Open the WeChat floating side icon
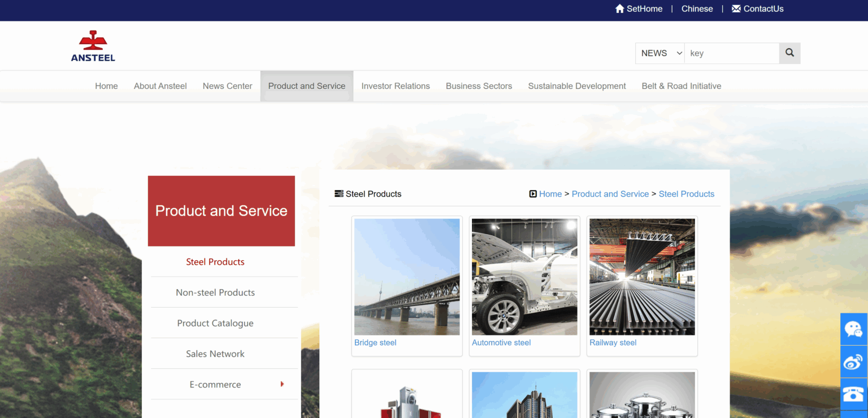The width and height of the screenshot is (868, 418). (x=853, y=329)
